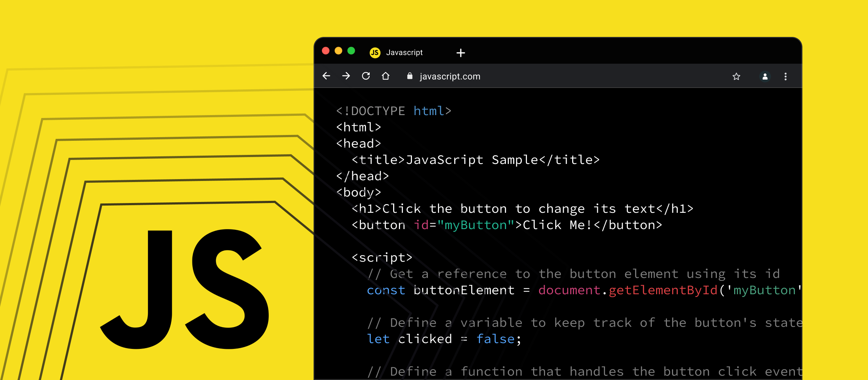The image size is (868, 380).
Task: Open the three-dot browser menu
Action: pyautogui.click(x=786, y=76)
